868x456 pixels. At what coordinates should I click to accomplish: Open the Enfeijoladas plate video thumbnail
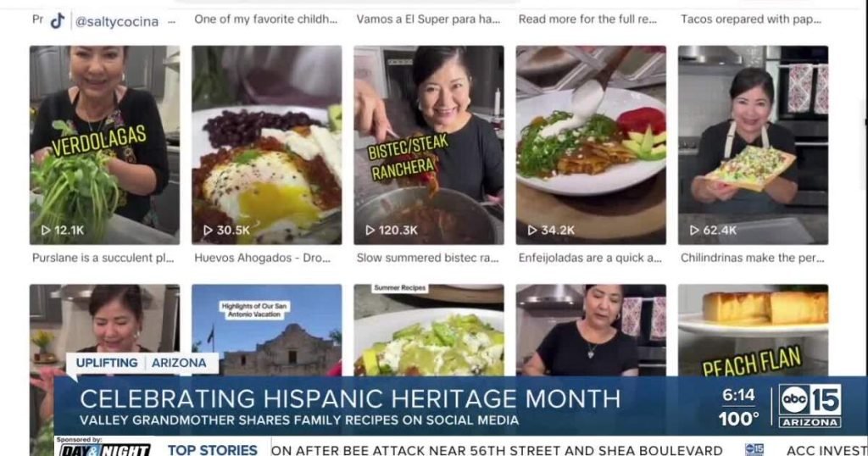(591, 145)
